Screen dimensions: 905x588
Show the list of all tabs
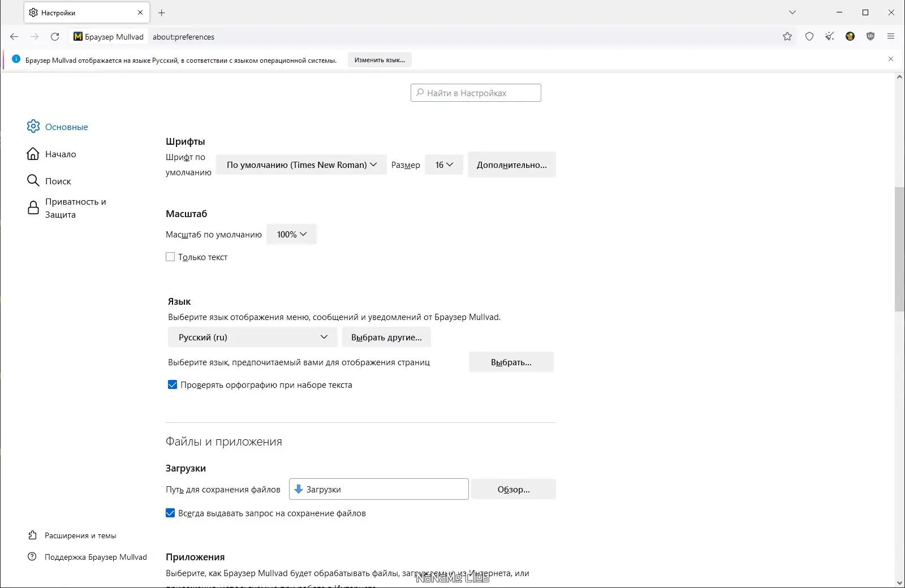click(792, 12)
